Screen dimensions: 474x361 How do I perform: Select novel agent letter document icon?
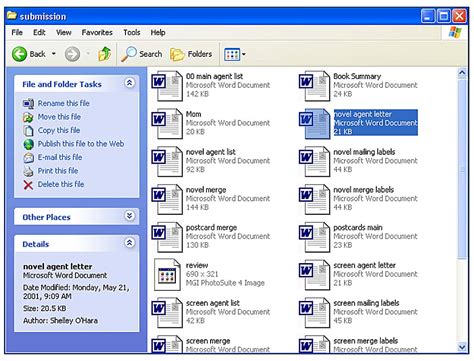pyautogui.click(x=314, y=123)
